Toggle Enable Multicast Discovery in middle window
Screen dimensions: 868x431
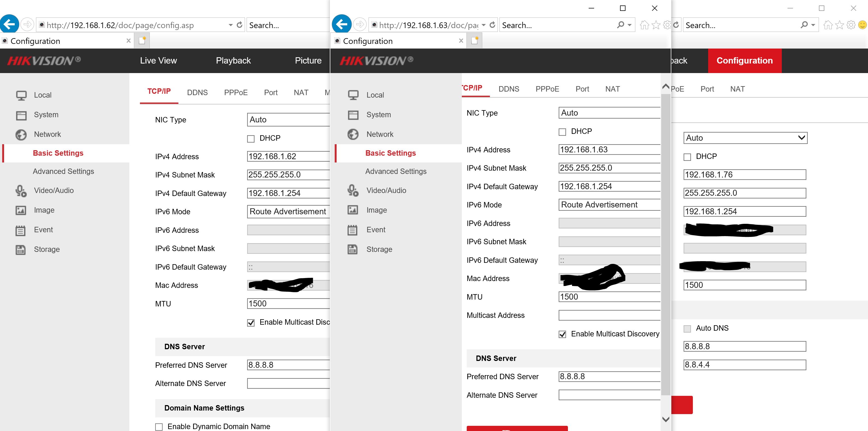562,334
